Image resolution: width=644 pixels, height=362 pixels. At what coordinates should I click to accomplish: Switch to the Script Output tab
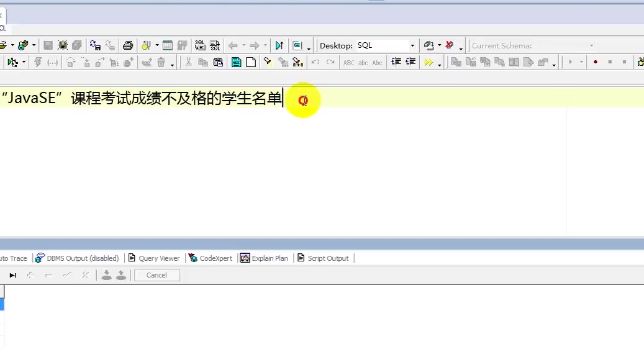point(323,258)
